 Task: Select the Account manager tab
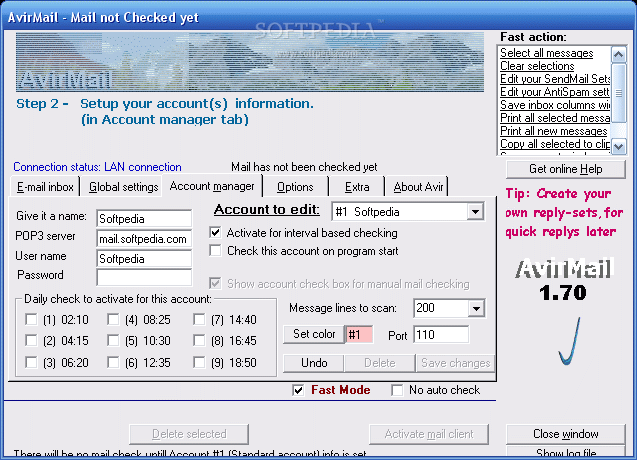click(212, 186)
